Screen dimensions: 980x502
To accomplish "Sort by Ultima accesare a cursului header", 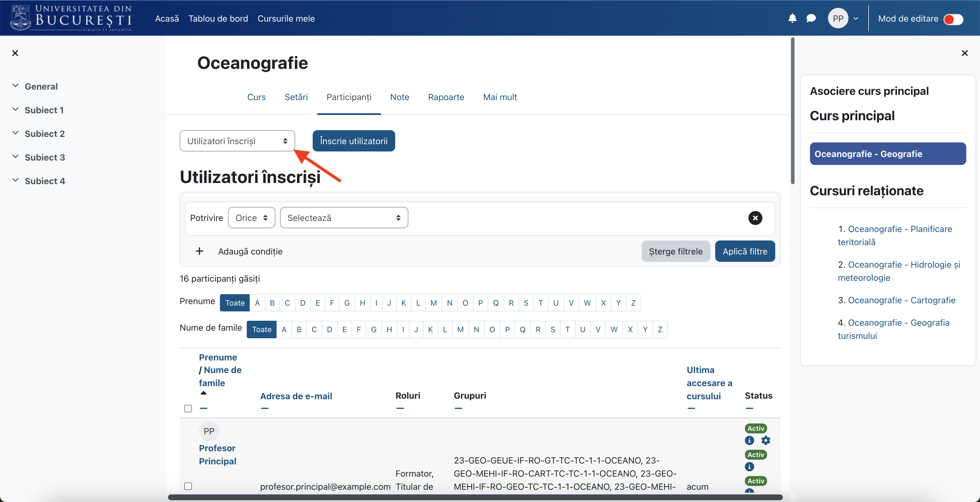I will [x=709, y=383].
